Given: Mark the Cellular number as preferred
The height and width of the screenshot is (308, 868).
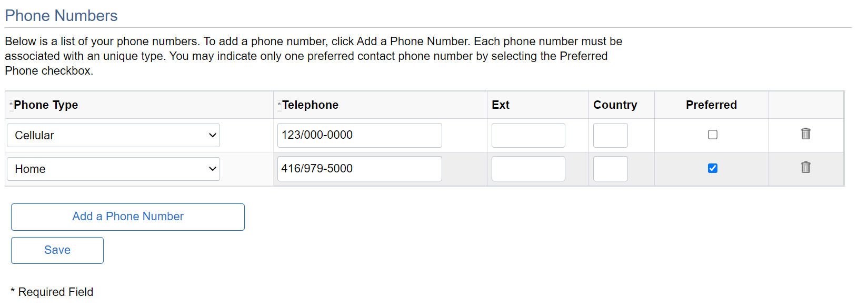Looking at the screenshot, I should coord(713,135).
